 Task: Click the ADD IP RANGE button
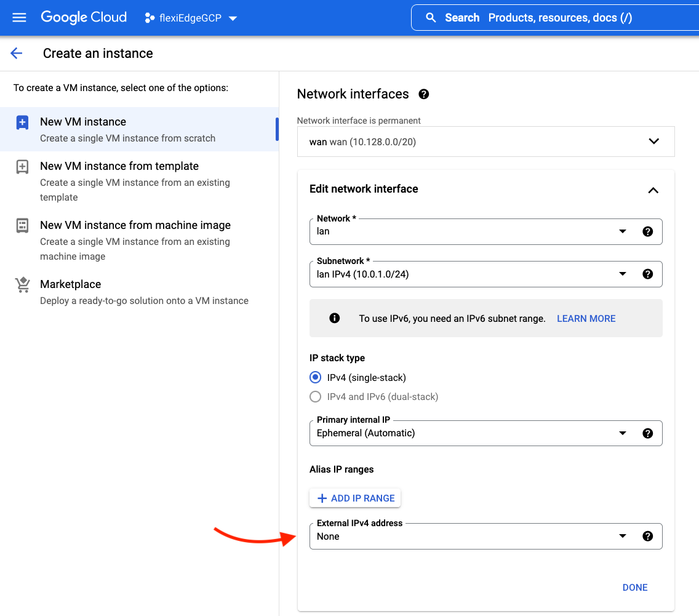point(355,498)
